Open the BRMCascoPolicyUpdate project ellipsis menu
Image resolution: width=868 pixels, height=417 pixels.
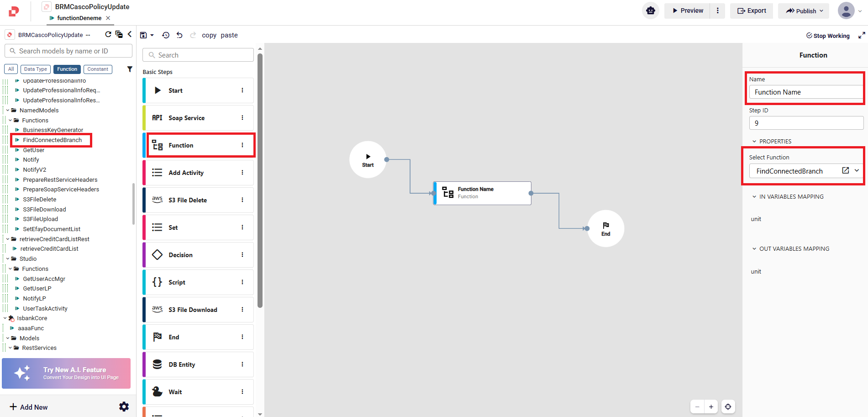(x=88, y=35)
